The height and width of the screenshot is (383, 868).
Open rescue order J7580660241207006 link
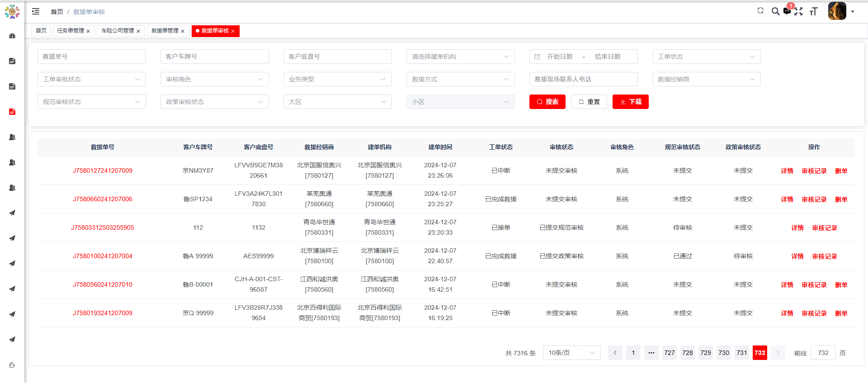point(103,199)
